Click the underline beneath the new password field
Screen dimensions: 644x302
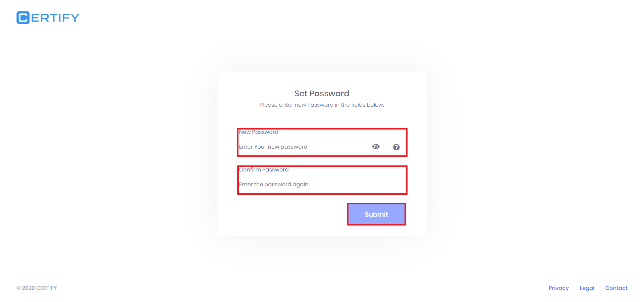(x=302, y=155)
